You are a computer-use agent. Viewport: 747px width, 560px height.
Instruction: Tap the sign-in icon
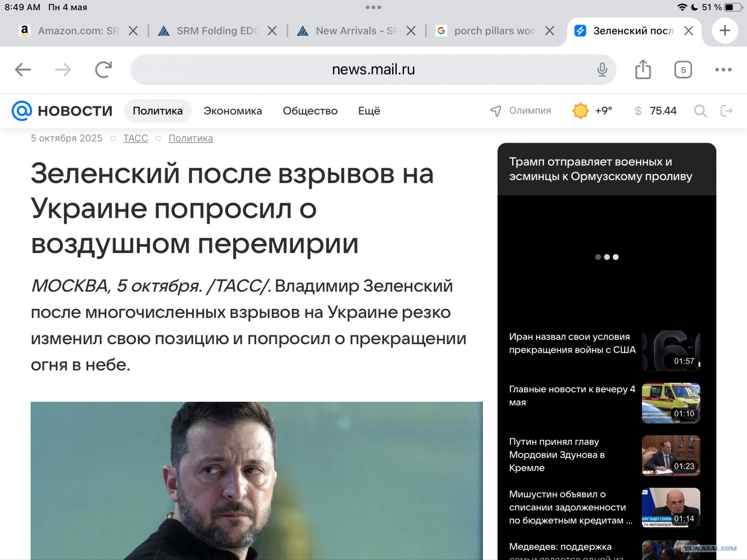tap(726, 111)
